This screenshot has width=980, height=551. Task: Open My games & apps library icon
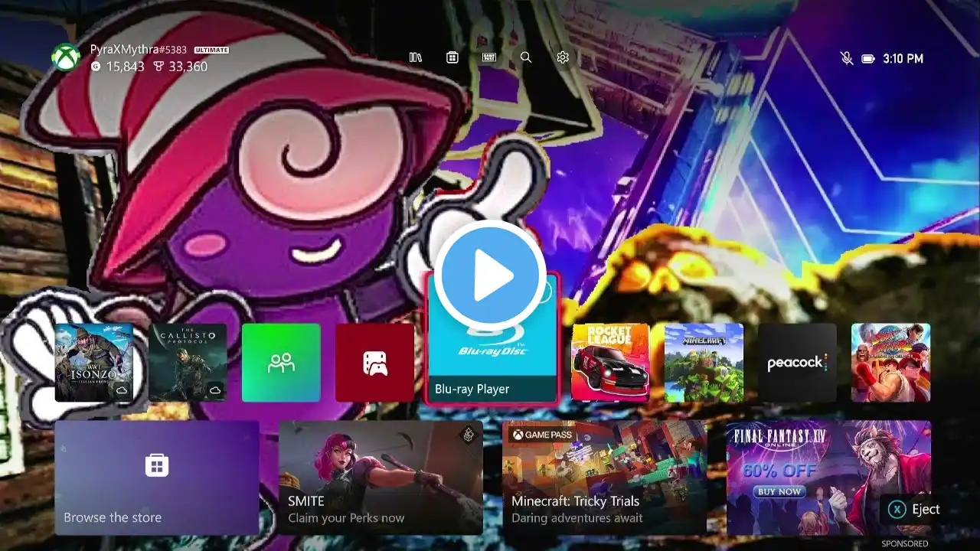click(x=416, y=57)
